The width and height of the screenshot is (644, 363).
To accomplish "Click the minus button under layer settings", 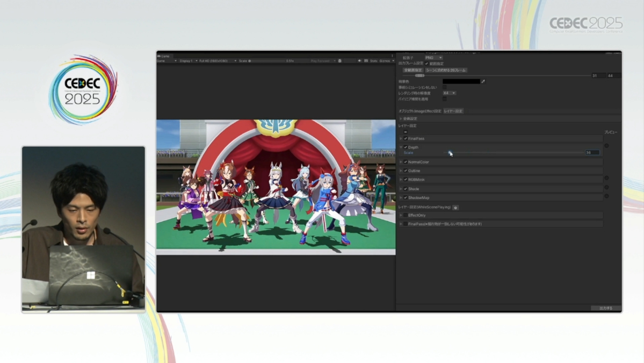I will pyautogui.click(x=406, y=132).
